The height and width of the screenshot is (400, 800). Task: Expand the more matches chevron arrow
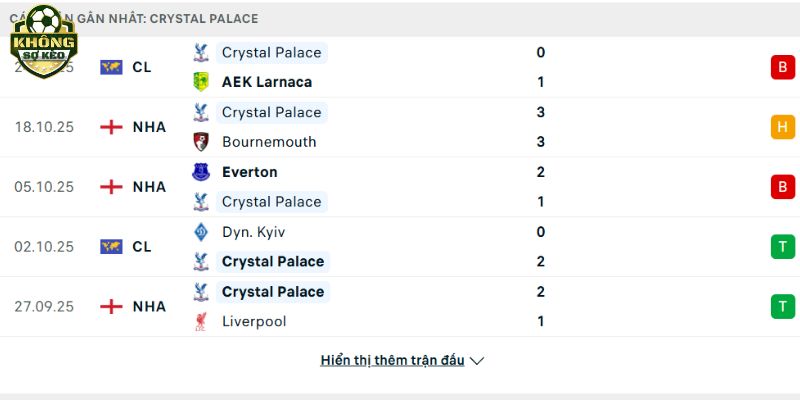pyautogui.click(x=477, y=361)
